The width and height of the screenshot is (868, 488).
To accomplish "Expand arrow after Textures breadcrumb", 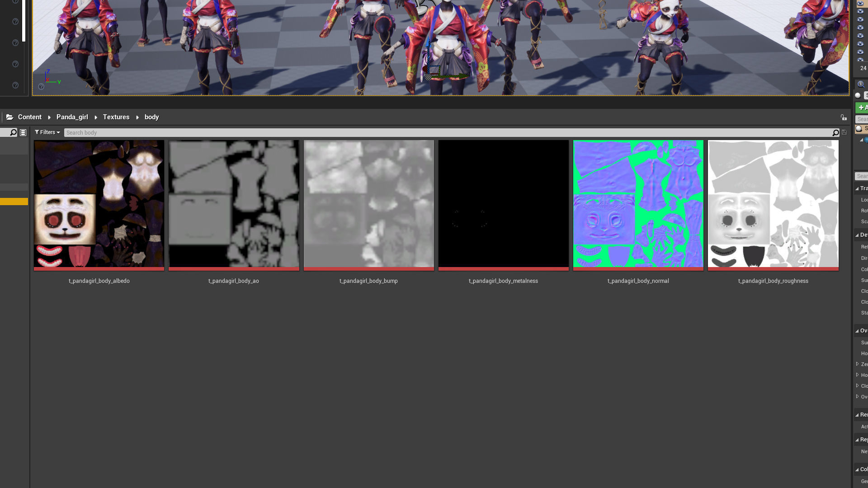I will (x=137, y=117).
